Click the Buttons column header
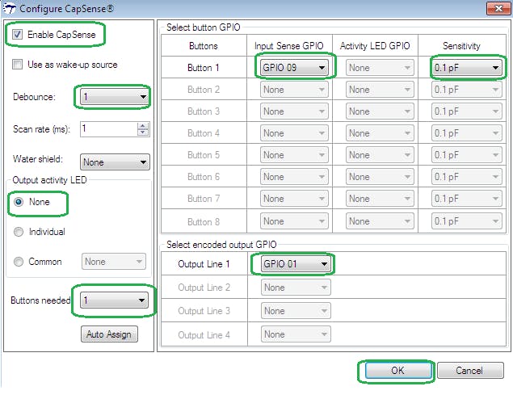513x420 pixels. click(203, 46)
